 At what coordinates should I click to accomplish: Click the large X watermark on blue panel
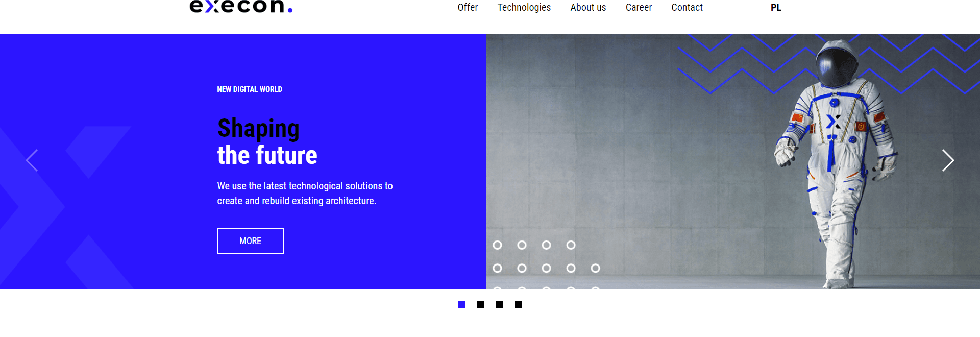[65, 207]
